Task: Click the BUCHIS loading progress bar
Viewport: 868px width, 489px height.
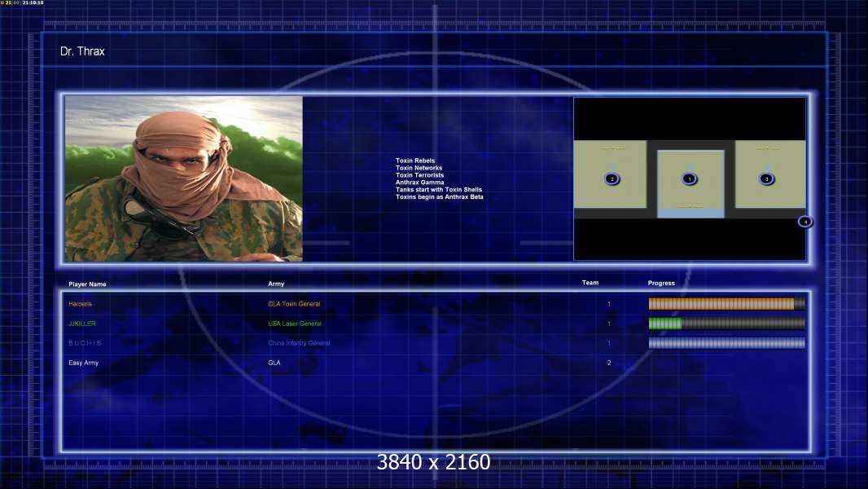Action: coord(726,343)
